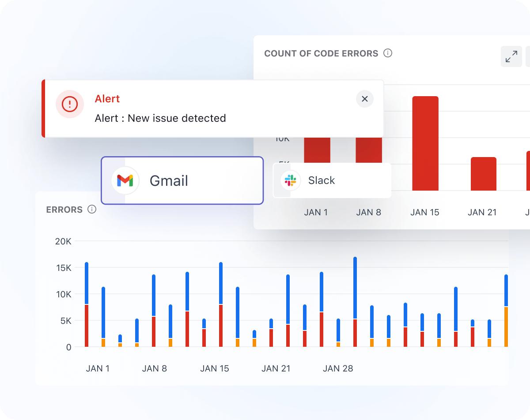Click the 20K axis label in Errors chart
This screenshot has width=530, height=420.
pos(63,241)
